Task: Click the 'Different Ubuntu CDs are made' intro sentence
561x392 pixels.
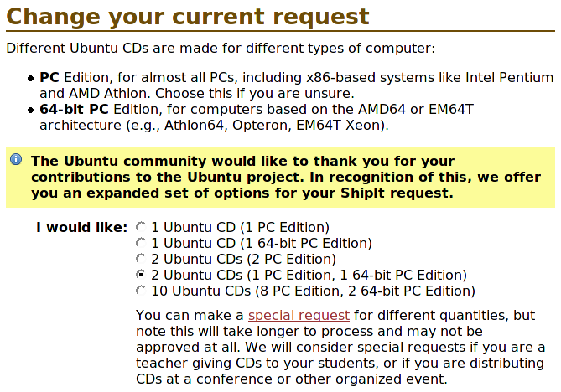Action: pos(221,49)
